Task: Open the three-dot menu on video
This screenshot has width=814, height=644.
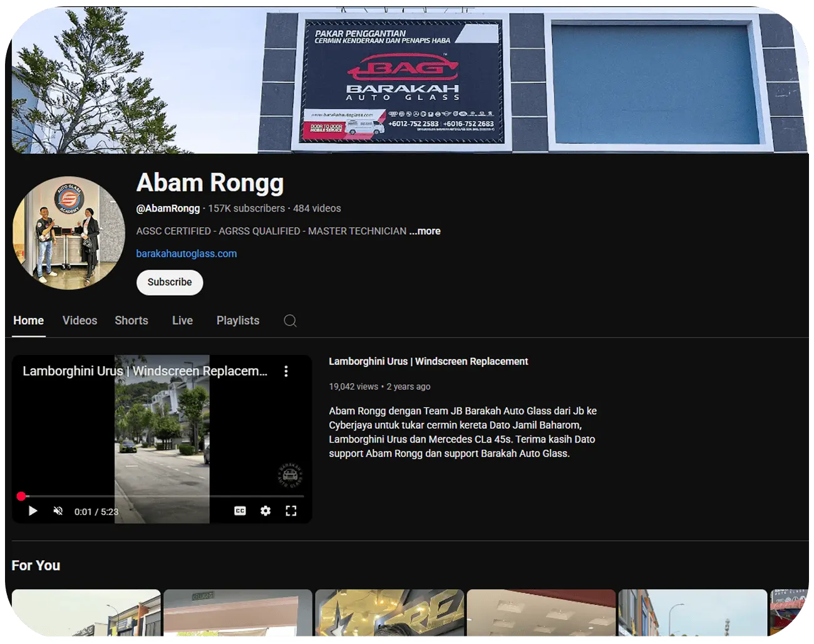Action: tap(286, 371)
